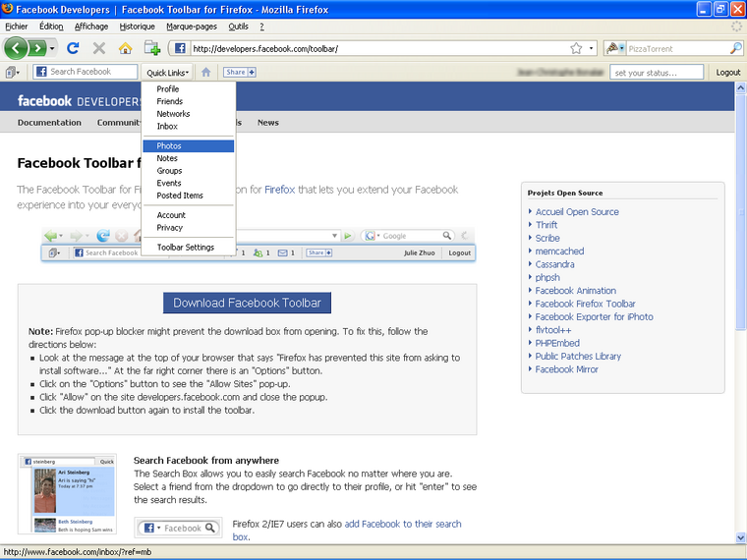Click the Documentation nav tab

(x=49, y=123)
